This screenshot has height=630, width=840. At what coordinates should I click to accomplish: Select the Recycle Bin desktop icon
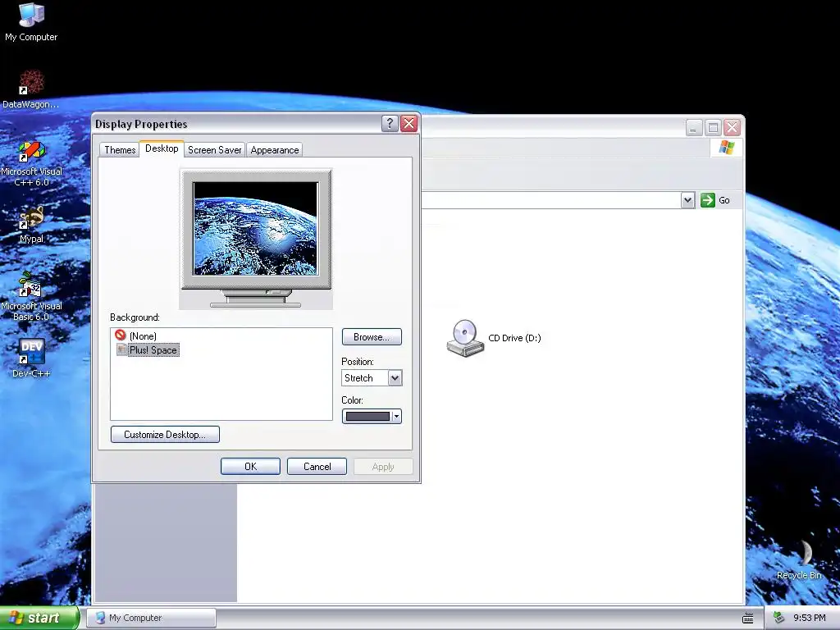(799, 559)
